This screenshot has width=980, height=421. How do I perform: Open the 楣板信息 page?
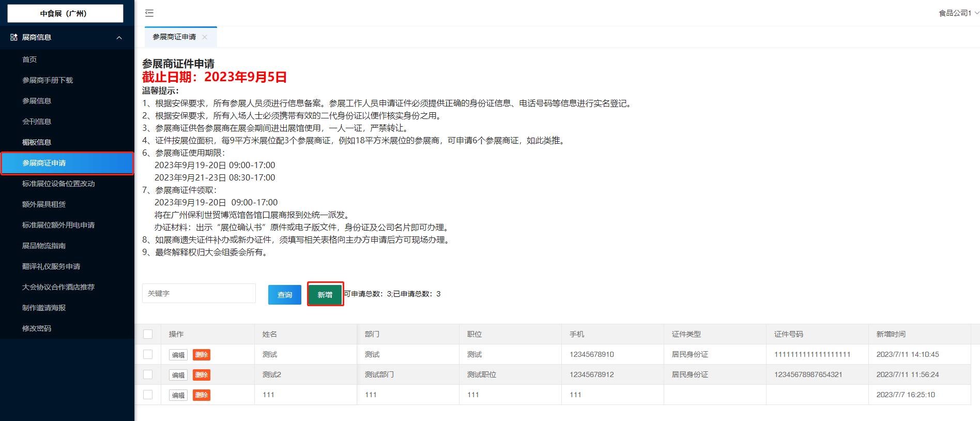[x=37, y=142]
